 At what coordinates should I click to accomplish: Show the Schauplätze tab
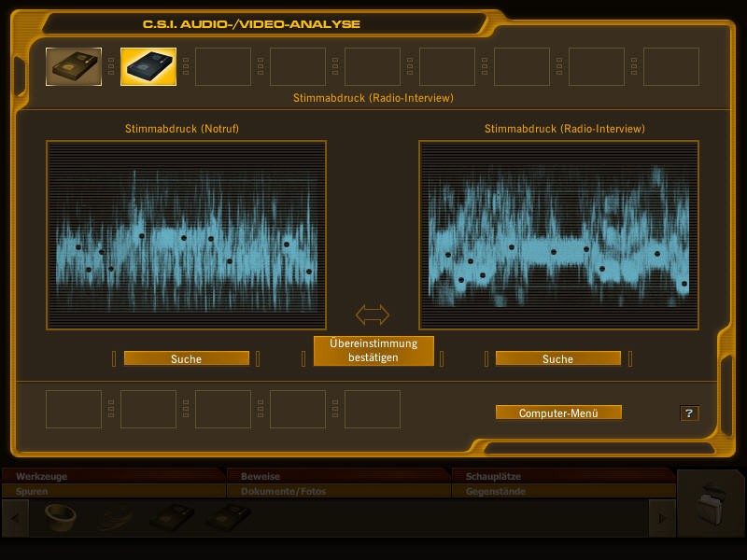point(563,476)
